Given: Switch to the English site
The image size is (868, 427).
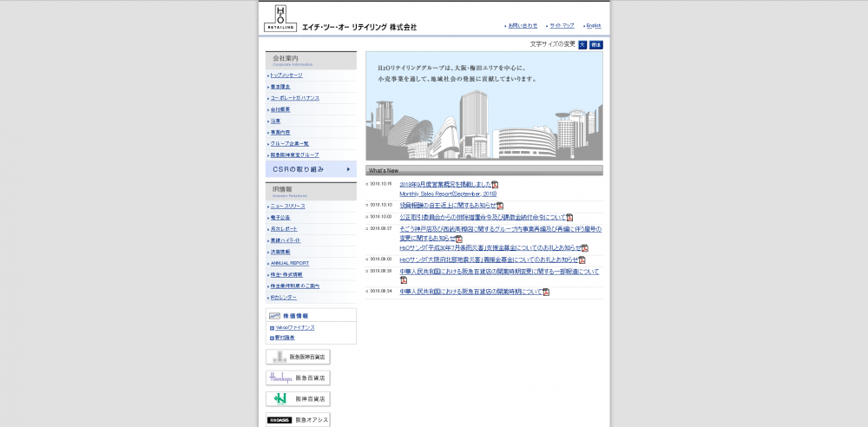Looking at the screenshot, I should (x=594, y=25).
